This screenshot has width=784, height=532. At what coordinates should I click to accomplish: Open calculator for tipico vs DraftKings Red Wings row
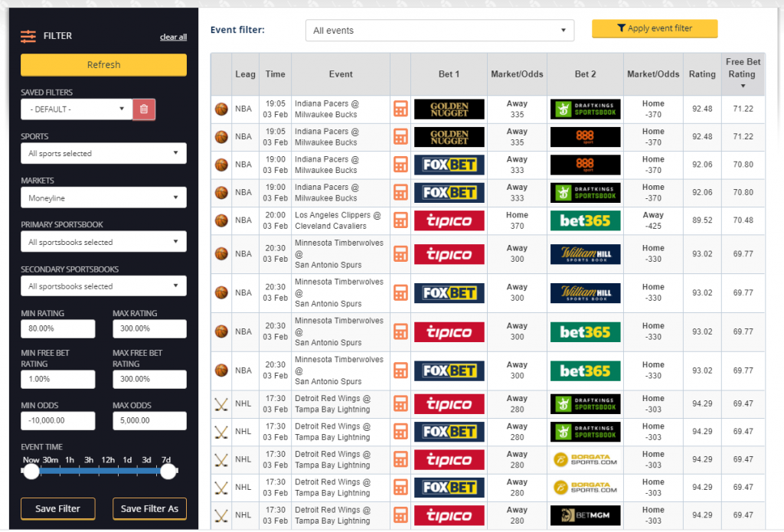tap(400, 404)
